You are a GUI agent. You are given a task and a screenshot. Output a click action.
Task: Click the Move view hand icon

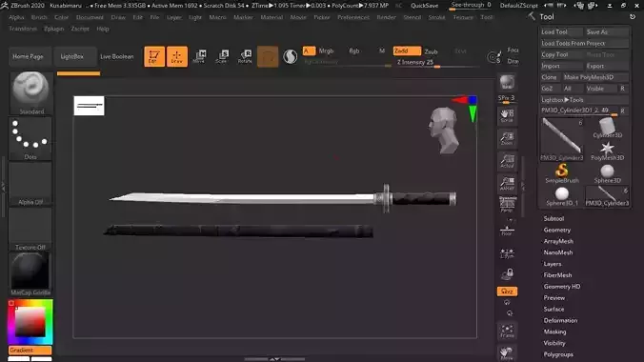pyautogui.click(x=507, y=353)
